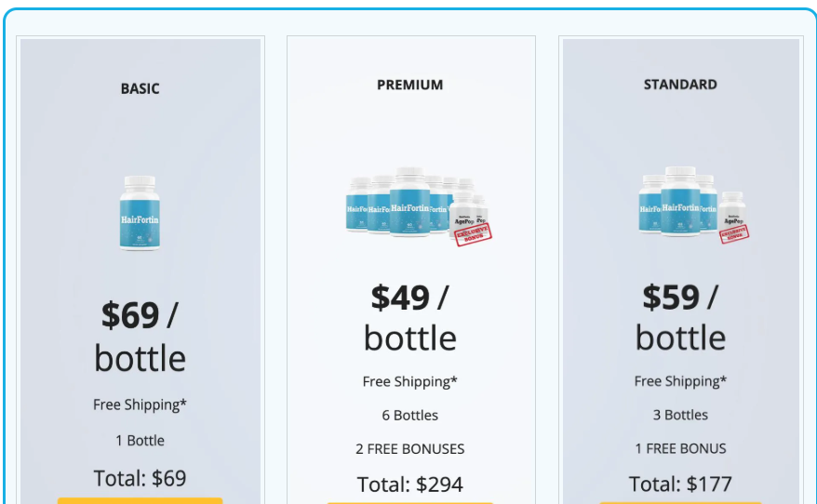Select the BASIC plan heading
Viewport: 817px width, 504px height.
140,89
